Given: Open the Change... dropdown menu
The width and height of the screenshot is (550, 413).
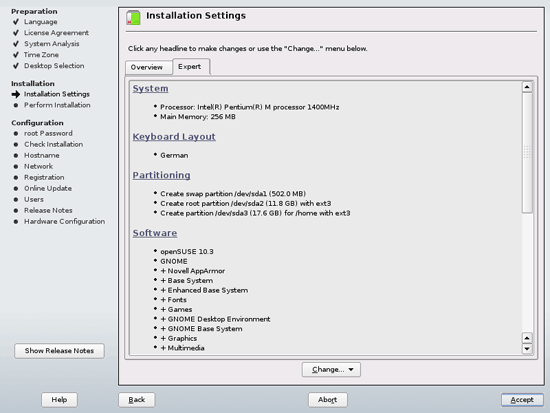Looking at the screenshot, I should (x=331, y=369).
